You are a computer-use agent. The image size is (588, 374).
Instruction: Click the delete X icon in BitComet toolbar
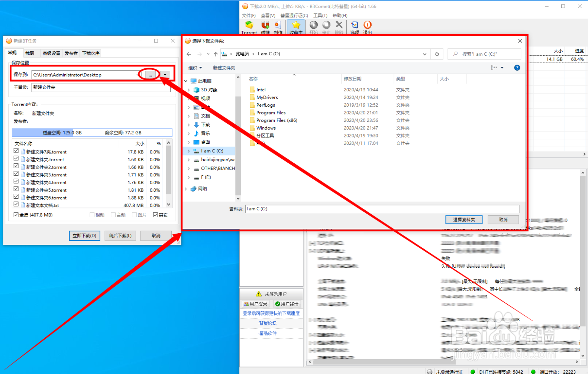coord(339,25)
